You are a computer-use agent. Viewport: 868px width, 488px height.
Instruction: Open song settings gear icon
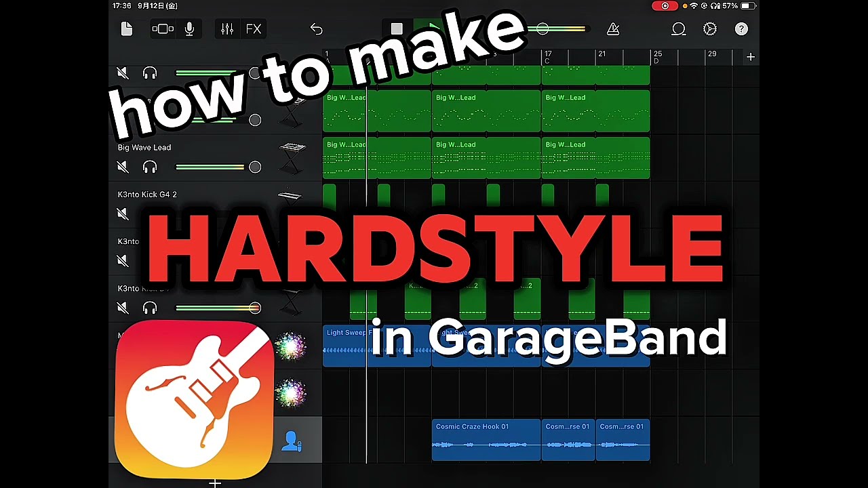tap(710, 28)
